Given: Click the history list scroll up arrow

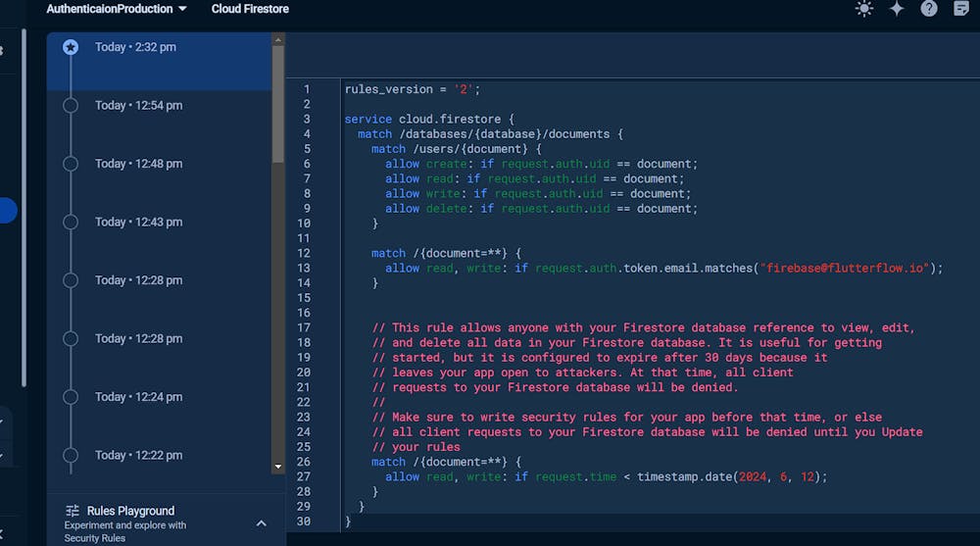Looking at the screenshot, I should 278,39.
